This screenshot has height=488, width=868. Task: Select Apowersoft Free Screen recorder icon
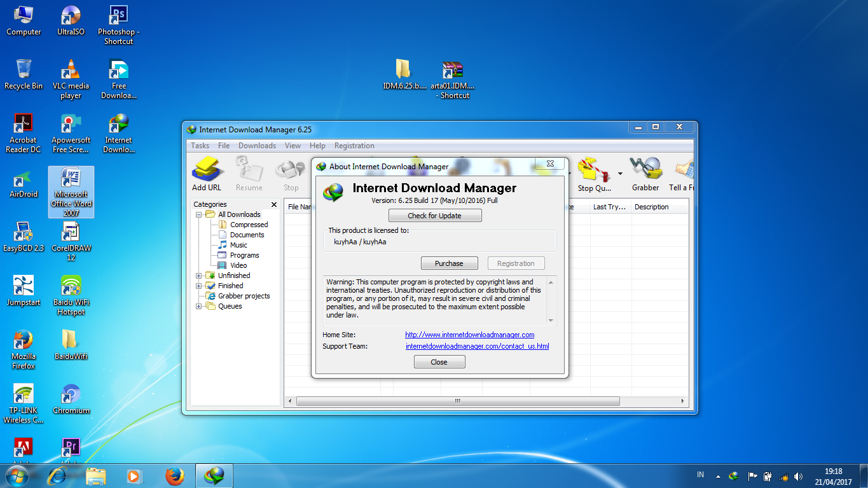click(71, 133)
